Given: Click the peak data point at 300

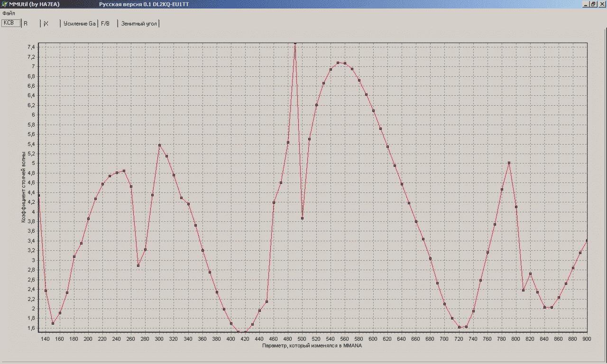Looking at the screenshot, I should 159,145.
